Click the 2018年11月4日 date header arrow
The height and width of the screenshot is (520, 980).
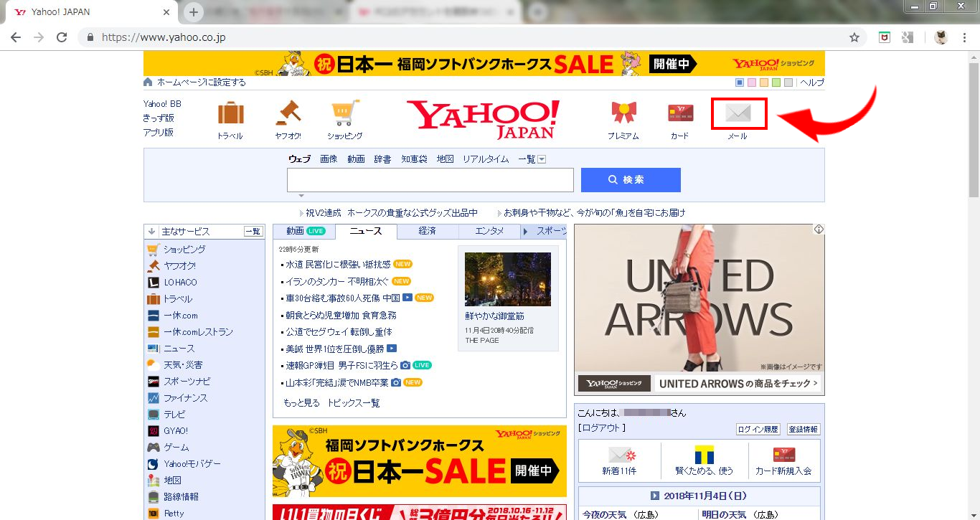point(654,496)
